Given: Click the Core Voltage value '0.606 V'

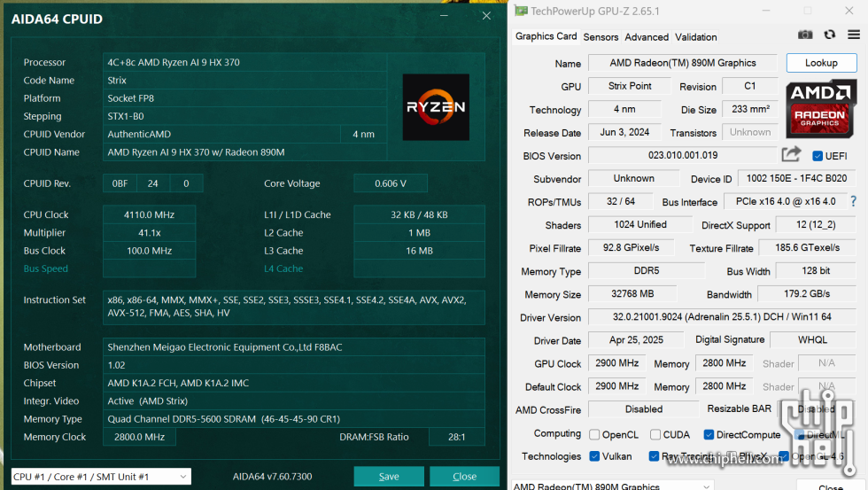Looking at the screenshot, I should click(391, 183).
